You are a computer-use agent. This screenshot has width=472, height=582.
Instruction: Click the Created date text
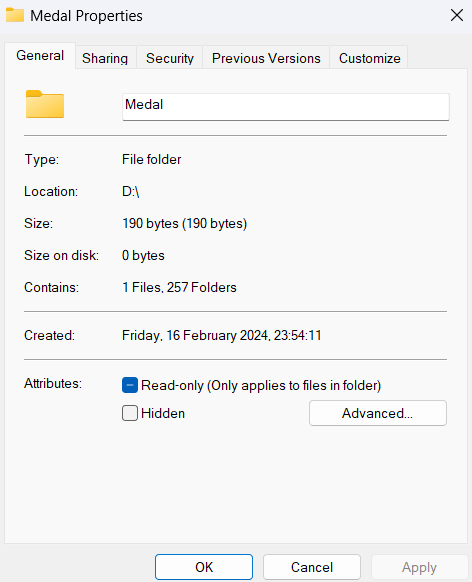tap(222, 336)
